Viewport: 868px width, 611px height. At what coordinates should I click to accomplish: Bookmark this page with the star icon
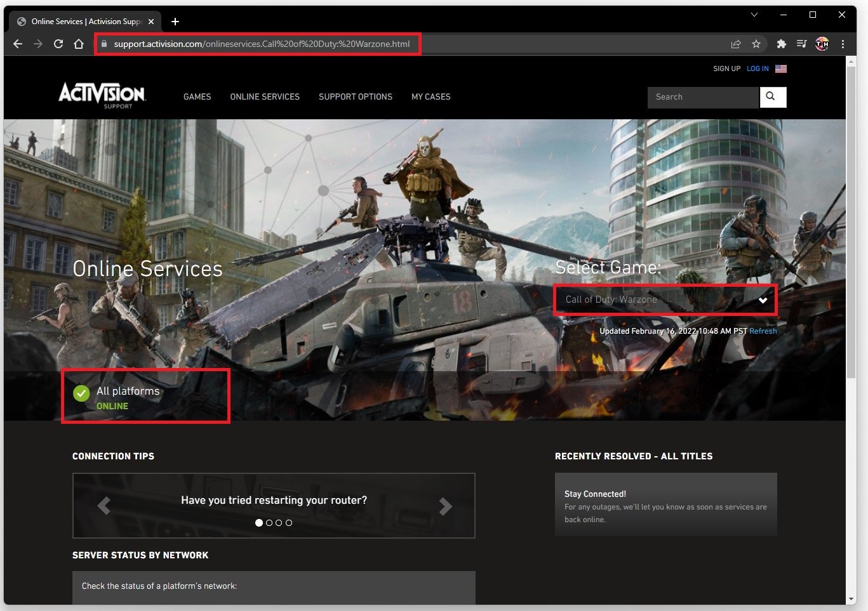pos(756,44)
